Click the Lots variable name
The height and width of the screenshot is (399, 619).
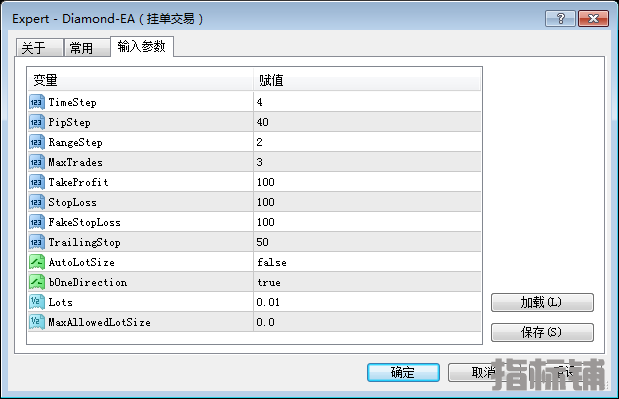pyautogui.click(x=60, y=302)
